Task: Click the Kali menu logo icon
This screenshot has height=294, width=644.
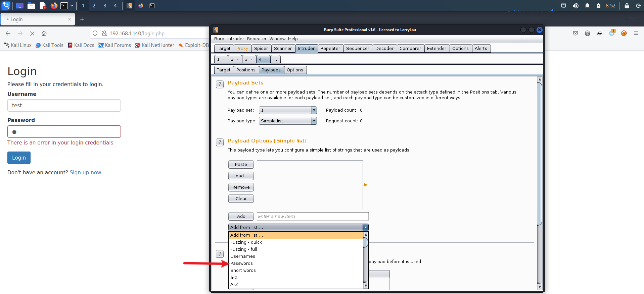Action: 6,6
